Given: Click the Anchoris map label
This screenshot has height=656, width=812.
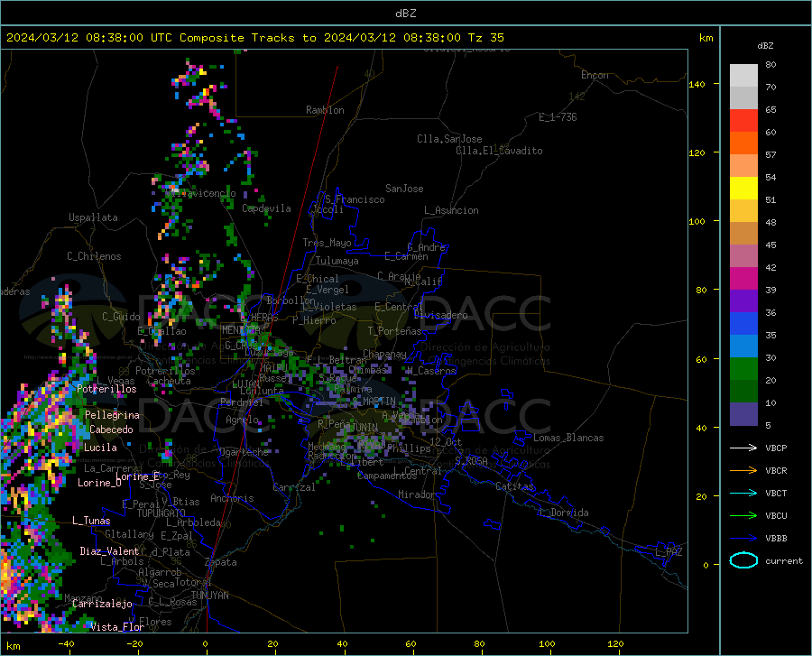Looking at the screenshot, I should [232, 498].
